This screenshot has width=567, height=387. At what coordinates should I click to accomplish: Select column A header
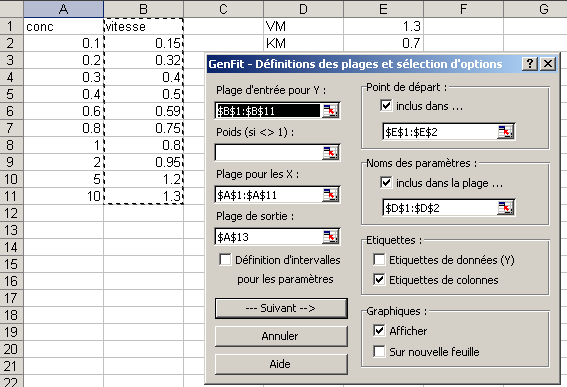(63, 9)
